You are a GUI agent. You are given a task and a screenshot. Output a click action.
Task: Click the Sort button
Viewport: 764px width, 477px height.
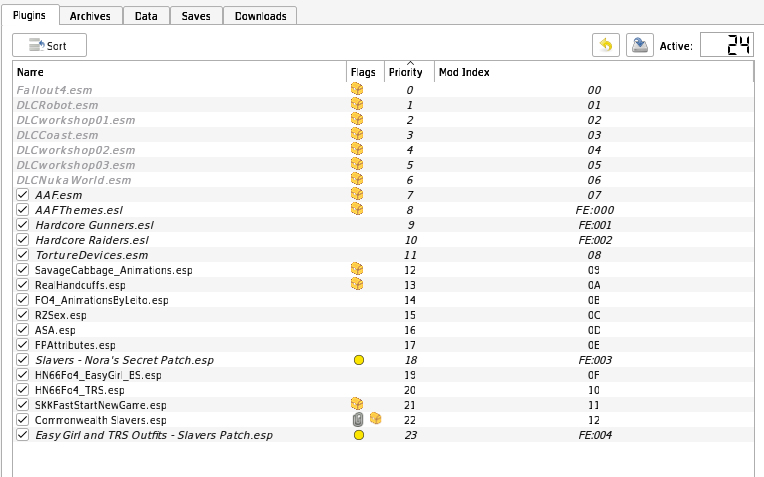pyautogui.click(x=49, y=45)
